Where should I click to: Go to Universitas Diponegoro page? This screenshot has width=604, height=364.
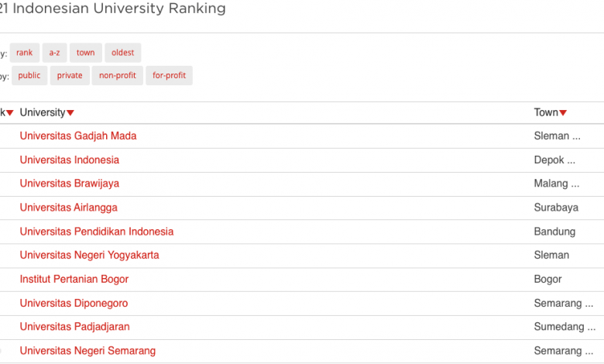[x=74, y=303]
